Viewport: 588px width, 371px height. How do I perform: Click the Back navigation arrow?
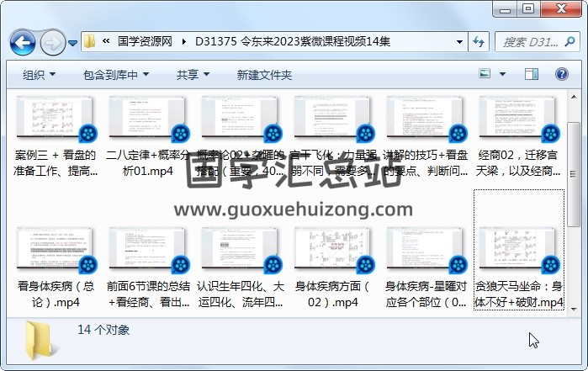(23, 42)
